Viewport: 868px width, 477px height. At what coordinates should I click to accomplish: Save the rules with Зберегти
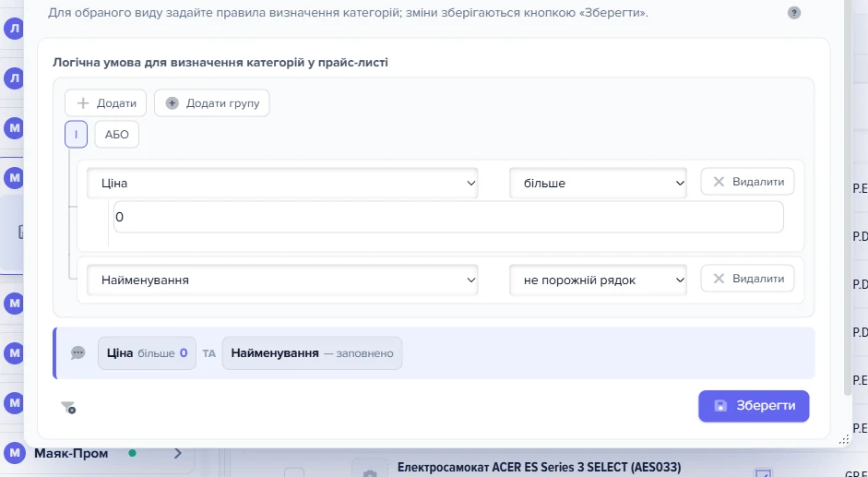[x=754, y=406]
